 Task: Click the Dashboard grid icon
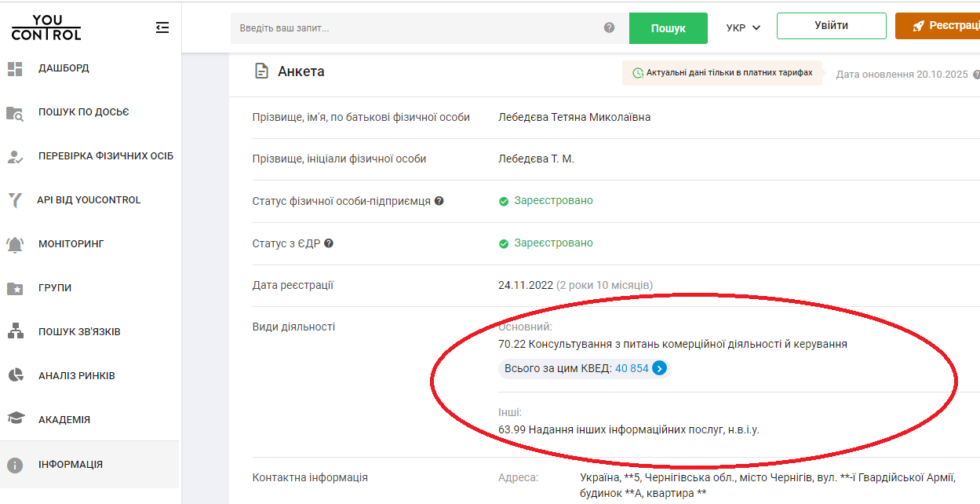[x=15, y=68]
